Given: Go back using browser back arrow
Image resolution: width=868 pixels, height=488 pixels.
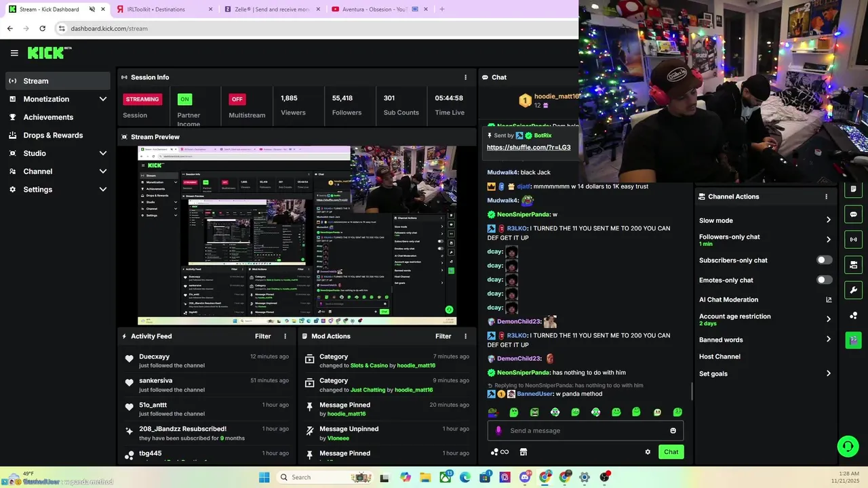Looking at the screenshot, I should 9,28.
